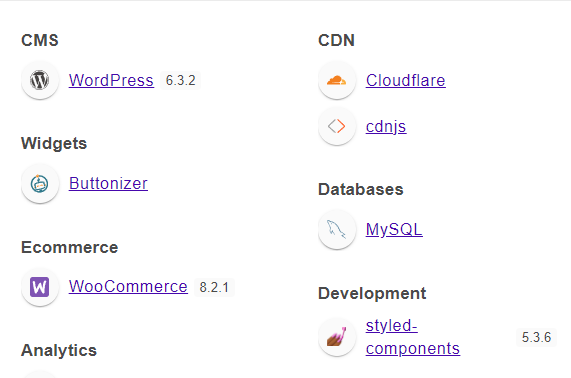Click the Cloudflare orange cloud icon
This screenshot has height=378, width=571.
(337, 80)
